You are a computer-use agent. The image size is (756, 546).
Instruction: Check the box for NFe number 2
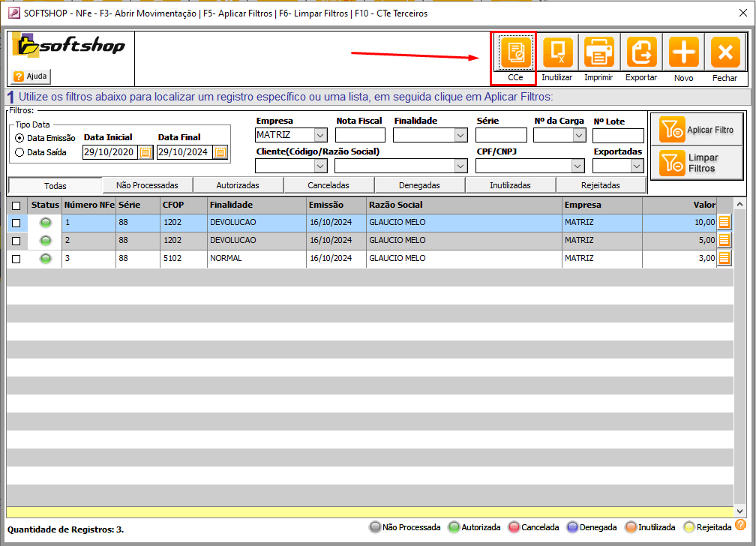(16, 241)
